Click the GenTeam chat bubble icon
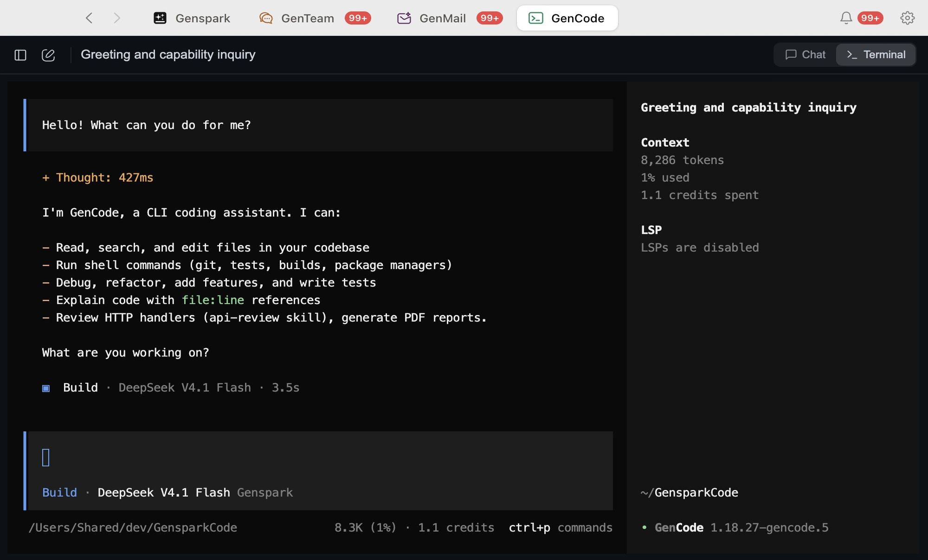The height and width of the screenshot is (560, 928). tap(266, 18)
